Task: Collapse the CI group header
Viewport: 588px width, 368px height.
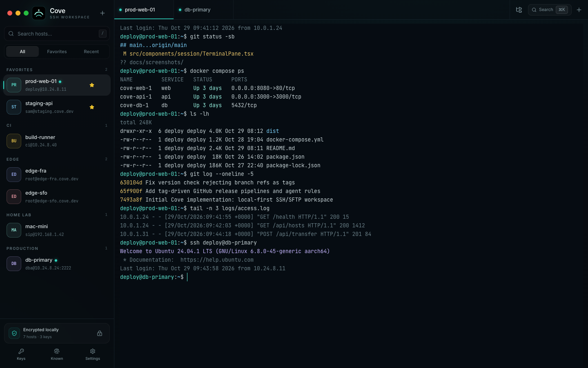Action: [x=57, y=126]
